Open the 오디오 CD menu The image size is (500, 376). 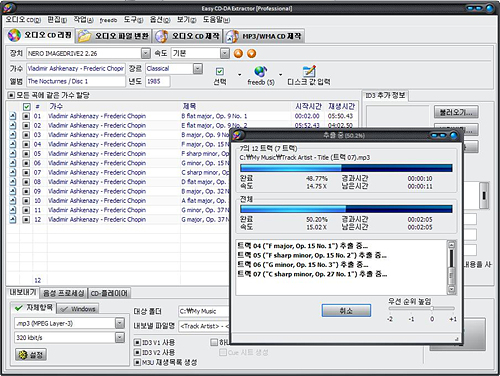tap(23, 20)
